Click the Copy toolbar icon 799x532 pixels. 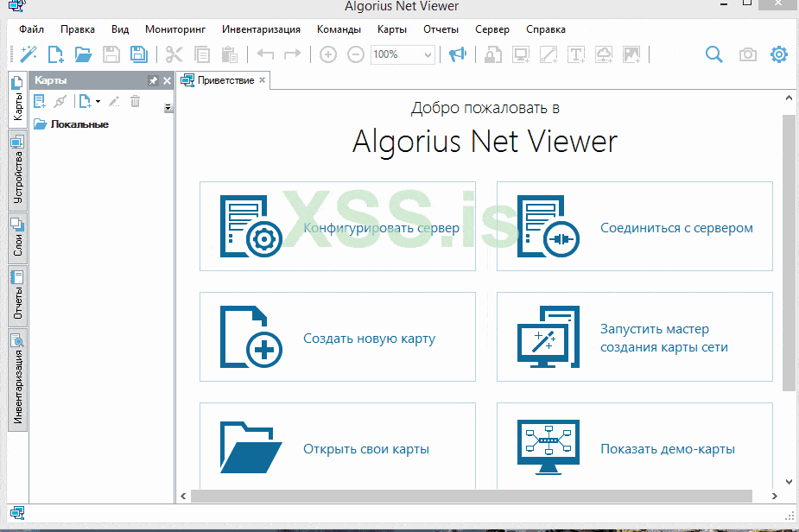(202, 54)
